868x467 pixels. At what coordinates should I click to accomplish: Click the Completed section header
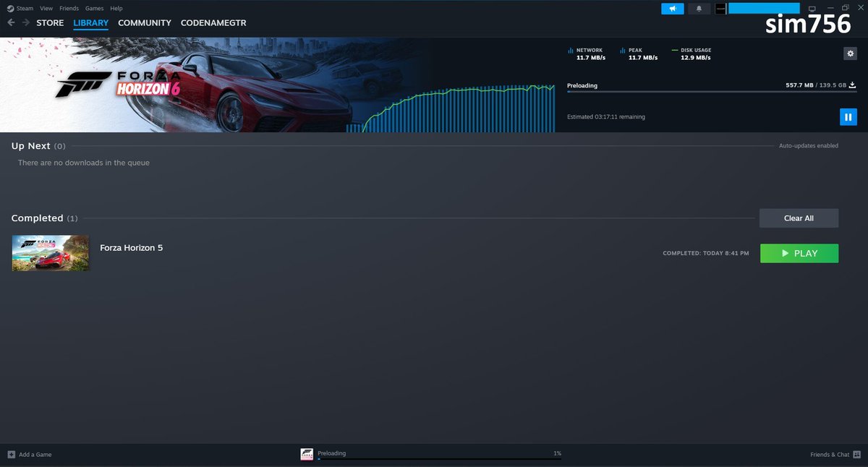pyautogui.click(x=45, y=218)
